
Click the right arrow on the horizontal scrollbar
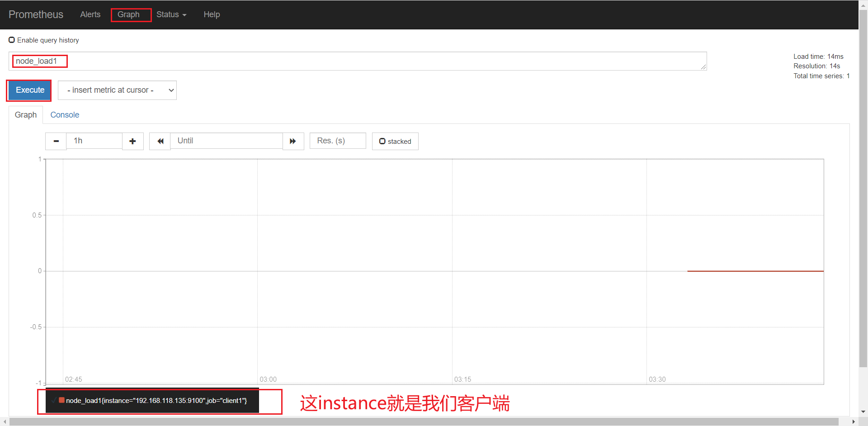(x=854, y=422)
